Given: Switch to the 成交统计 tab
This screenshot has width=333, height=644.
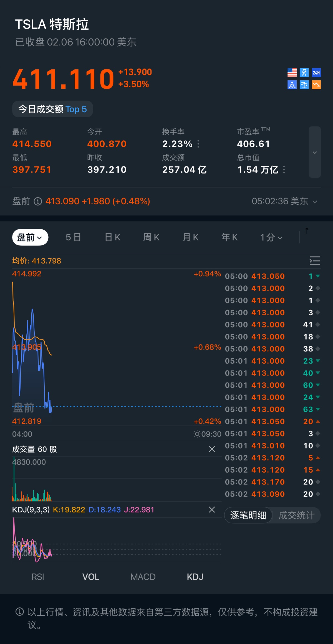Looking at the screenshot, I should (296, 515).
